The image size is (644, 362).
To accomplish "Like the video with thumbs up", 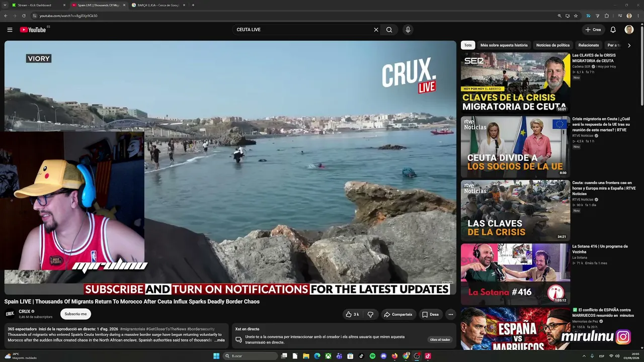I will tap(352, 314).
